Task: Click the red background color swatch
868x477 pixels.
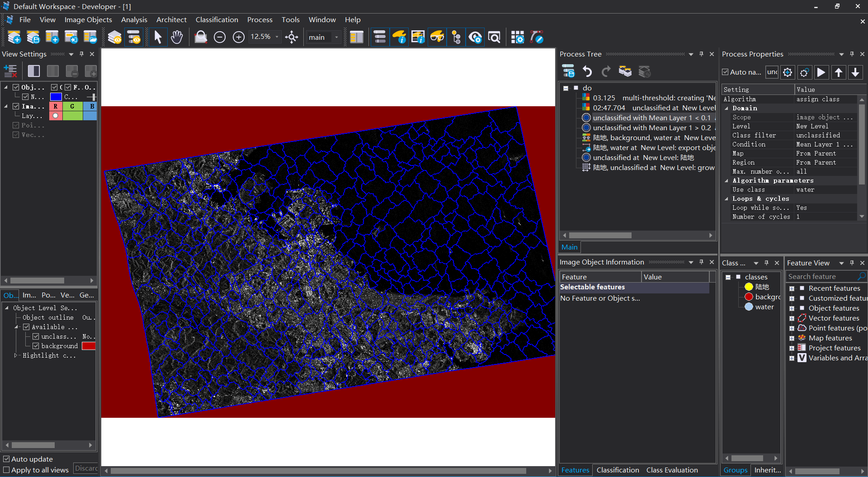Action: (x=89, y=346)
